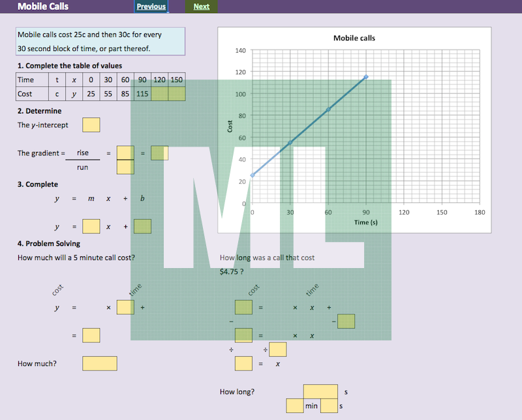Open the Next page link
The image size is (522, 420).
(x=202, y=7)
